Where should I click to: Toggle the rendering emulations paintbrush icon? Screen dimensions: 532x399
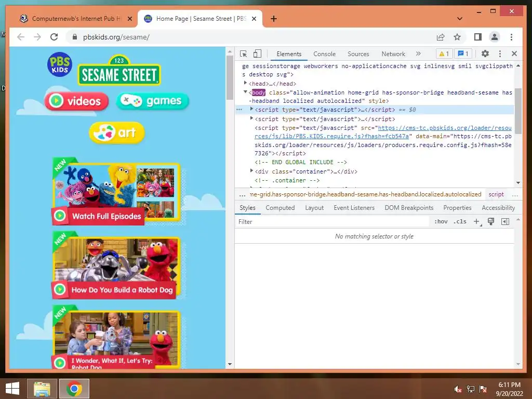490,221
